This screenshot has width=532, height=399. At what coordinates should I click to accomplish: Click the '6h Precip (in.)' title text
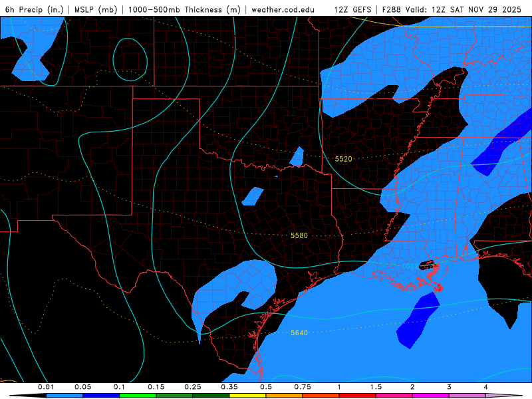point(35,9)
